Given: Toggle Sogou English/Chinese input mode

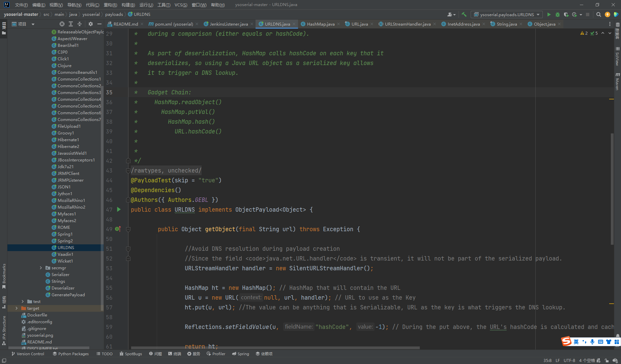Looking at the screenshot, I should coord(576,342).
